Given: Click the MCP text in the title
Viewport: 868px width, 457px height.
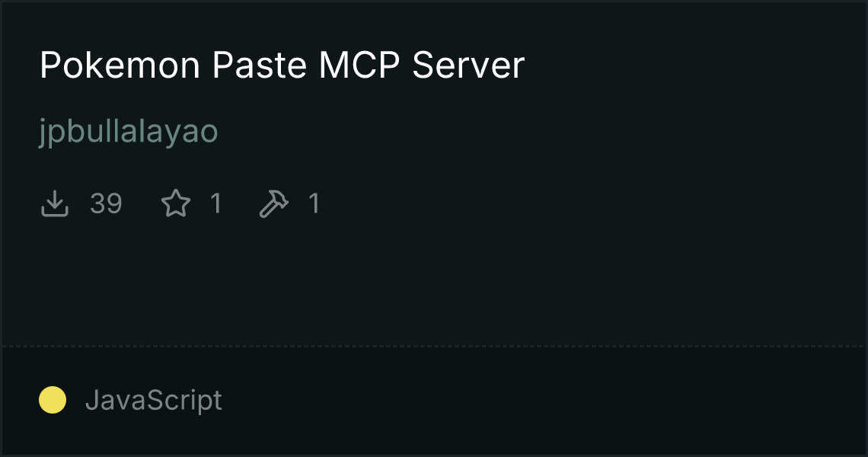Looking at the screenshot, I should [x=359, y=66].
